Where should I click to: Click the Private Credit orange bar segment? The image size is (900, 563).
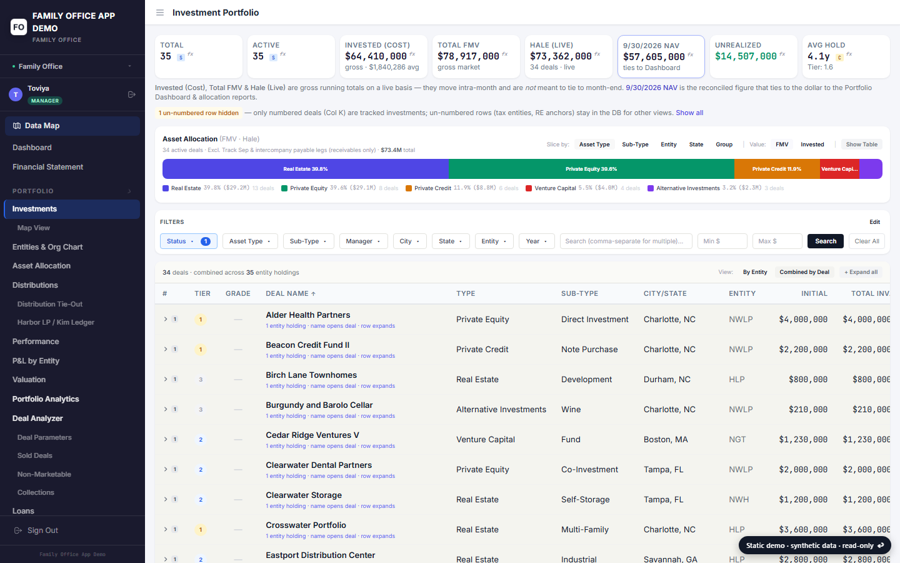click(777, 169)
